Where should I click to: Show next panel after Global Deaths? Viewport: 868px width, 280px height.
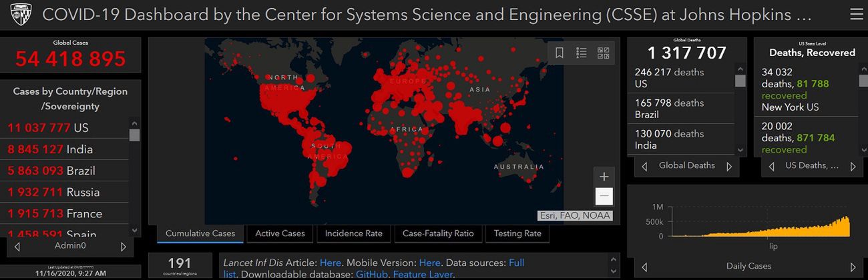pyautogui.click(x=729, y=167)
